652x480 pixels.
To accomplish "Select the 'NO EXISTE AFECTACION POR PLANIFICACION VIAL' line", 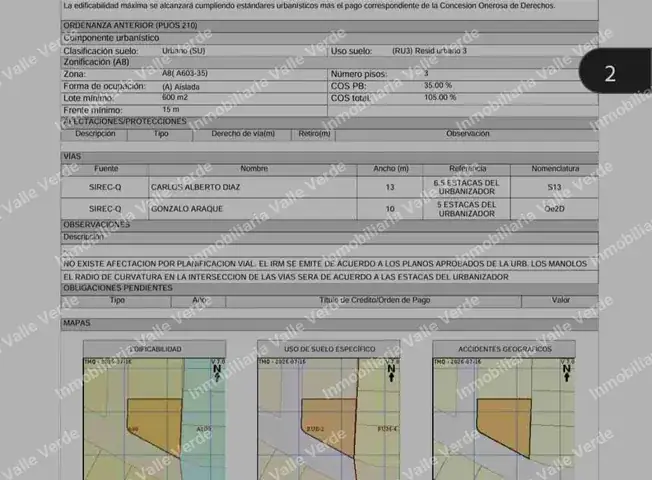I will tap(325, 264).
